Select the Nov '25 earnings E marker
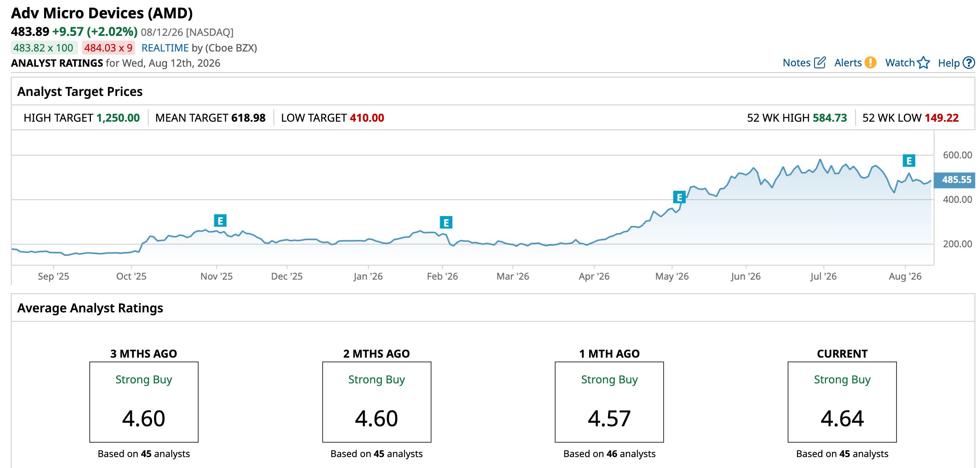Viewport: 980px width, 468px height. (220, 221)
